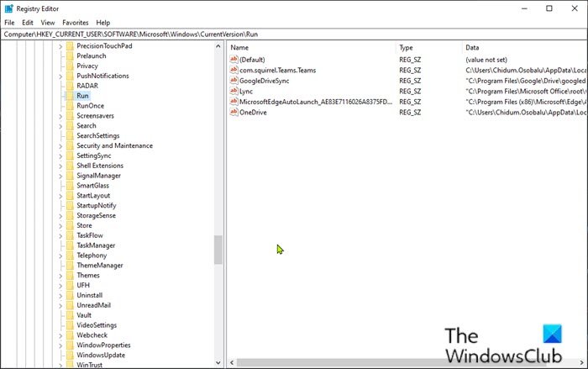Select the Themes key
The image size is (588, 369).
pos(88,275)
